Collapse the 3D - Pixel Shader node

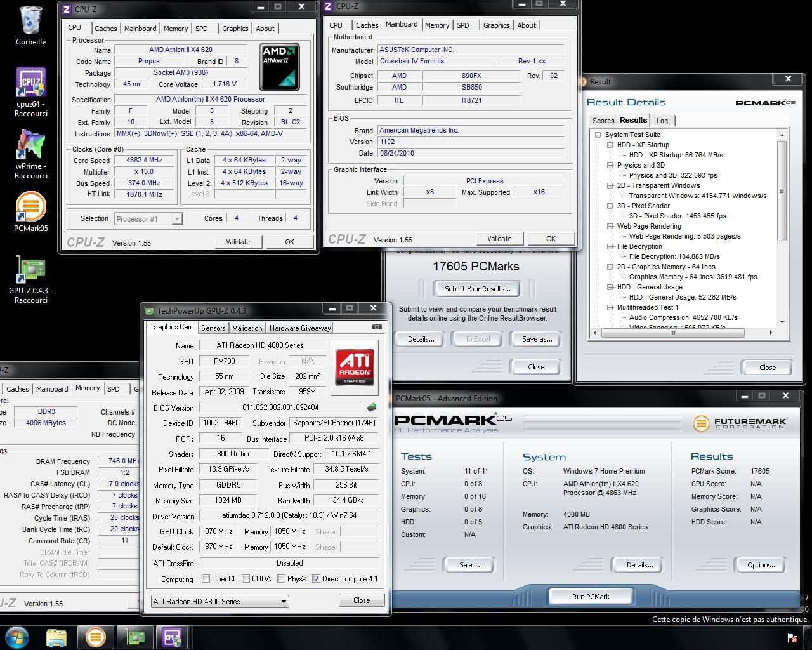coord(610,206)
